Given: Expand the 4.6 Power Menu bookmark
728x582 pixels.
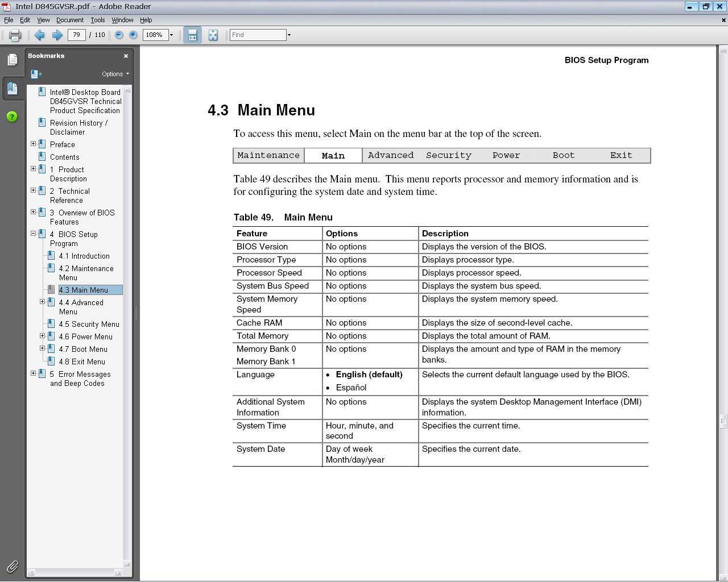Looking at the screenshot, I should pyautogui.click(x=42, y=336).
